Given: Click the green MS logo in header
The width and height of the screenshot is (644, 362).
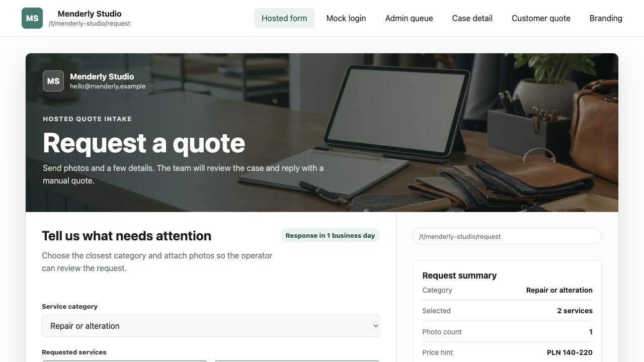Looking at the screenshot, I should (32, 18).
